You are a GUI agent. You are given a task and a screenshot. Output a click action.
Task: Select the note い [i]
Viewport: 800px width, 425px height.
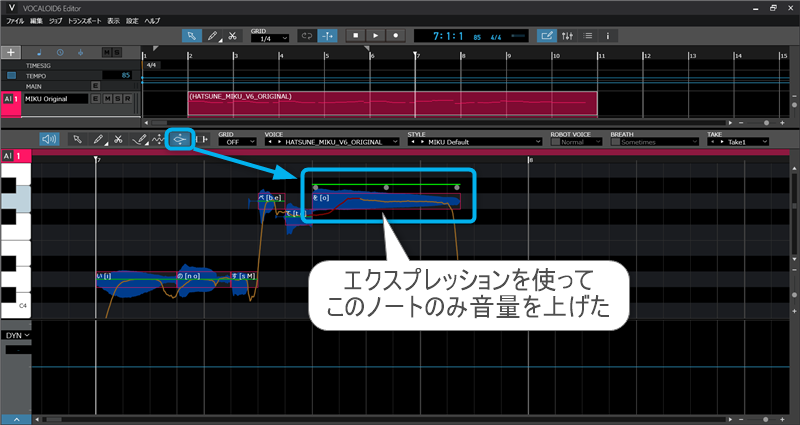pyautogui.click(x=136, y=280)
